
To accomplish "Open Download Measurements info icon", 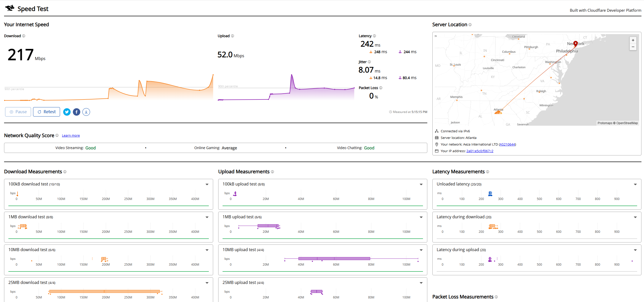I will pyautogui.click(x=65, y=172).
